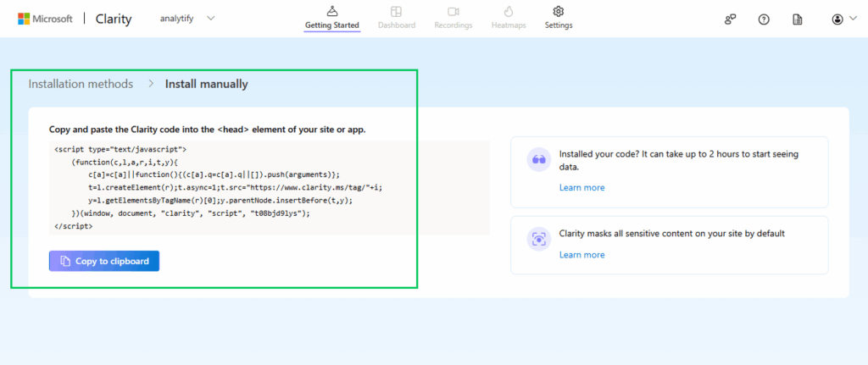Image resolution: width=868 pixels, height=365 pixels.
Task: Open the Recordings tab
Action: pos(453,19)
